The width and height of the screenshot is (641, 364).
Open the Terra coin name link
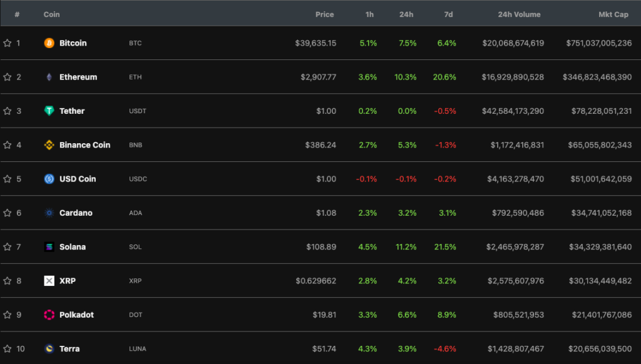69,348
